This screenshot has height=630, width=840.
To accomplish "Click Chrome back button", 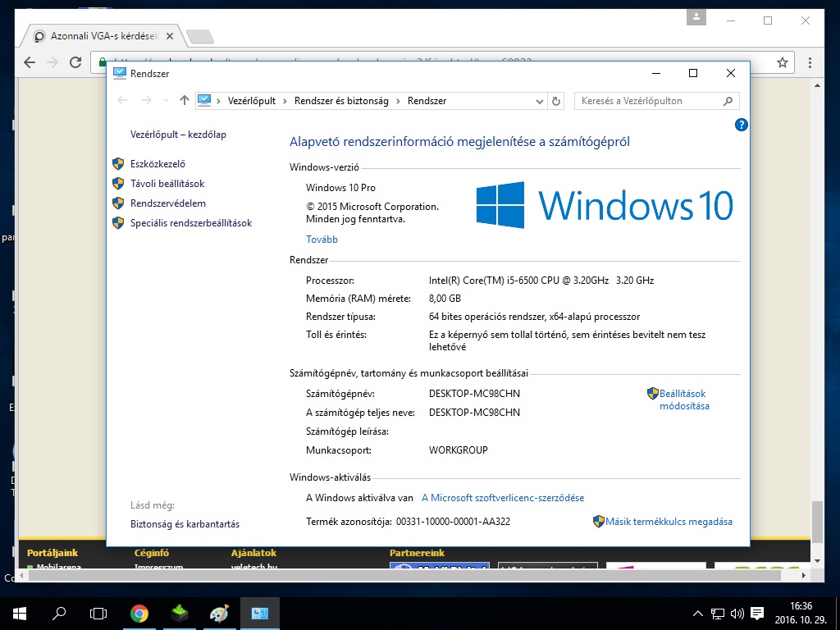I will [x=30, y=62].
